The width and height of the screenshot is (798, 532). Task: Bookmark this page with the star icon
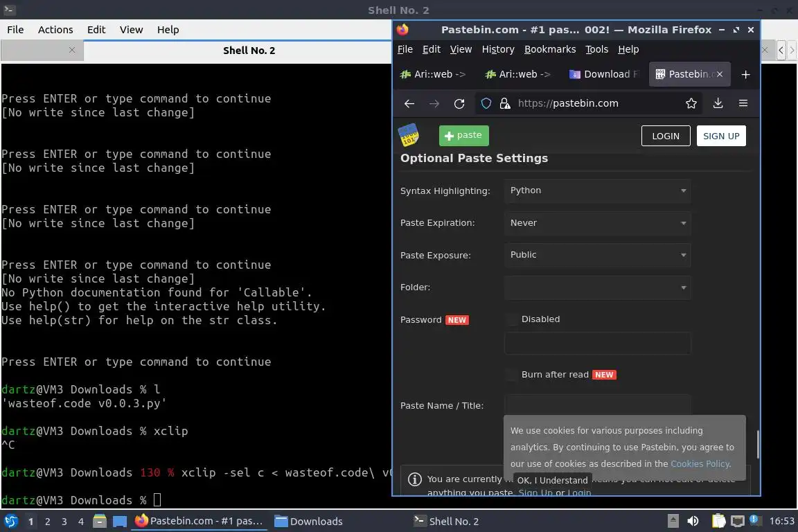point(691,103)
